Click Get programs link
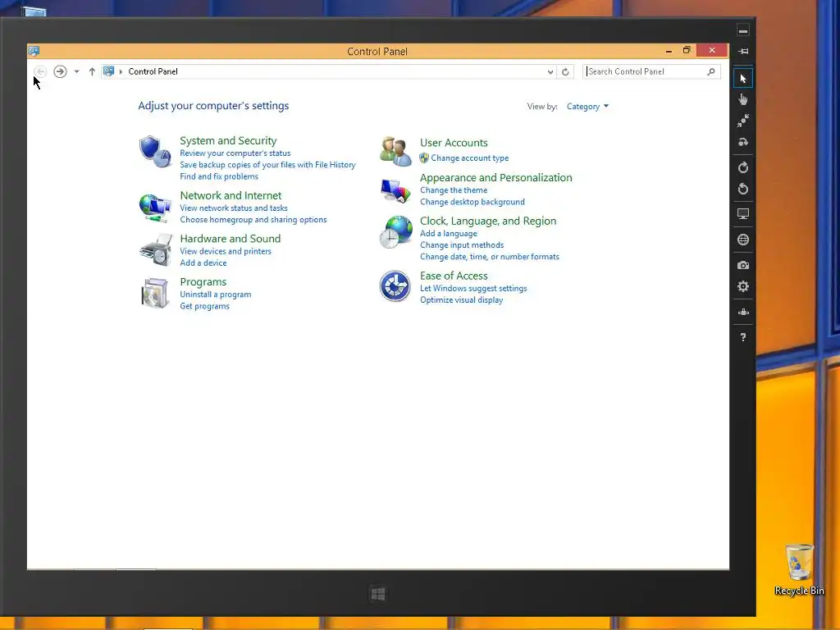 click(x=204, y=306)
